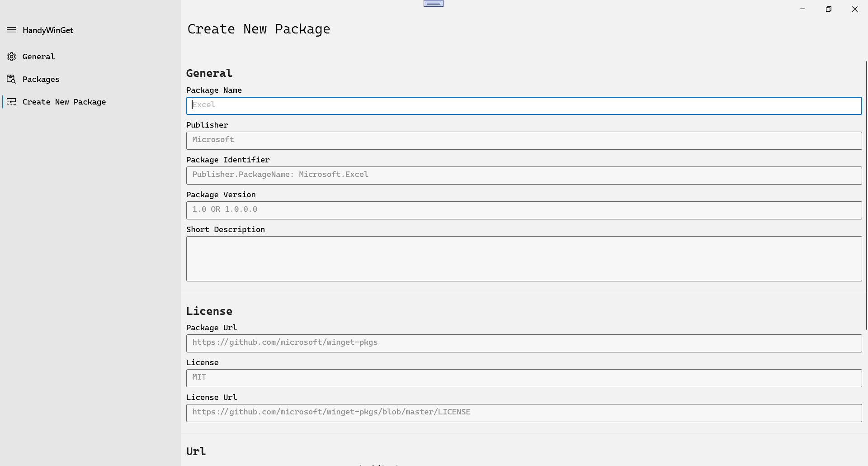This screenshot has width=868, height=466.
Task: Minimize the HandyWinGet window
Action: pos(802,9)
